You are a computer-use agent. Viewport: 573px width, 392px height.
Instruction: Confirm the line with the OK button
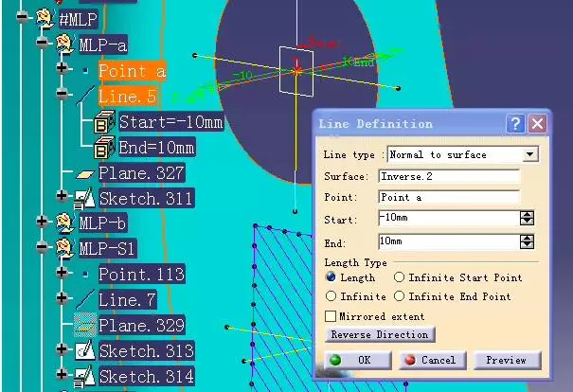354,360
